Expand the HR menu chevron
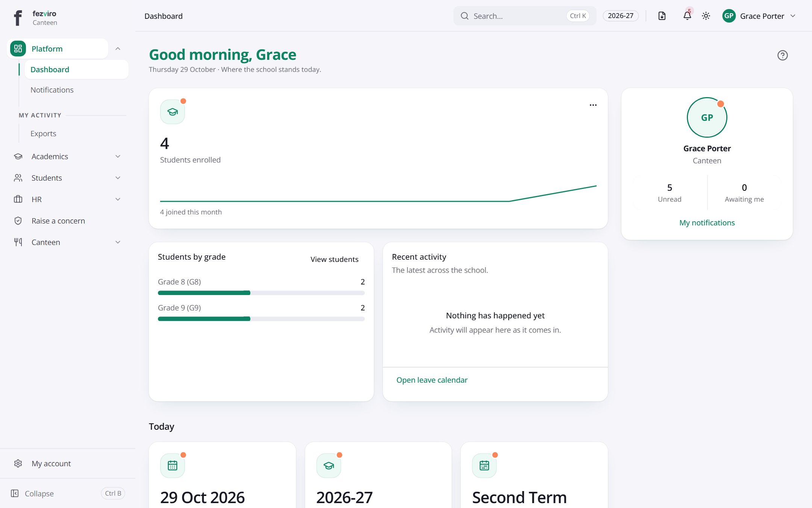Image resolution: width=812 pixels, height=508 pixels. click(118, 199)
